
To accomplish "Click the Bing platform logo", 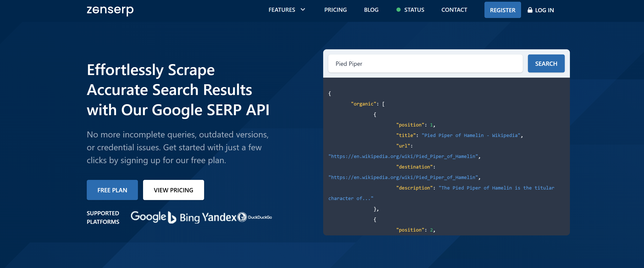I will tap(184, 217).
